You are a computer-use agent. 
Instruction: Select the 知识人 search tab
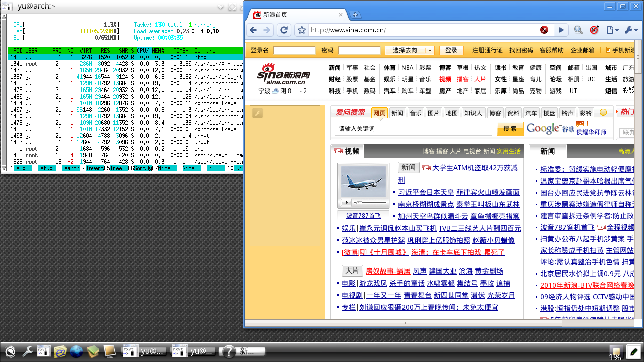pos(473,113)
